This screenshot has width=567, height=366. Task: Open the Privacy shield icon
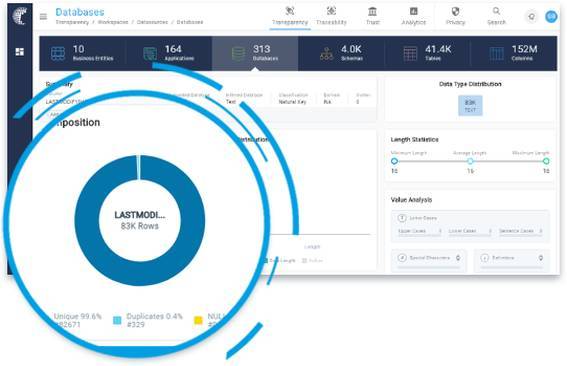click(455, 11)
